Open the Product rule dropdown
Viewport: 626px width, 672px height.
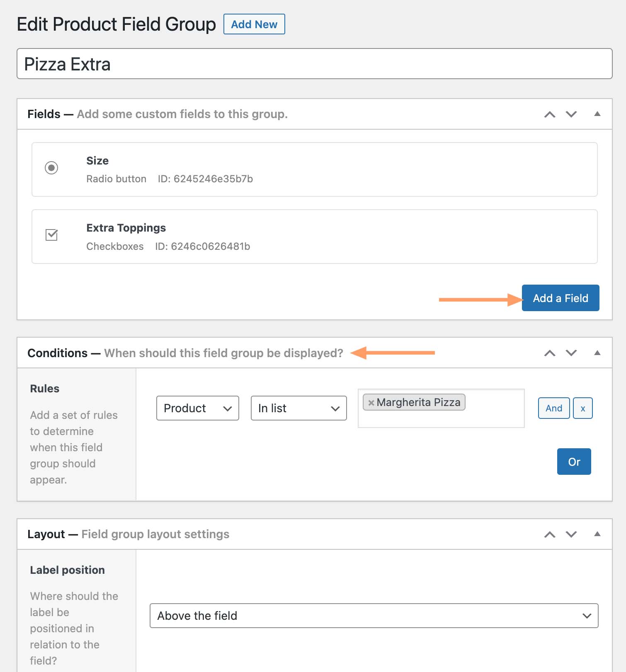pos(198,408)
